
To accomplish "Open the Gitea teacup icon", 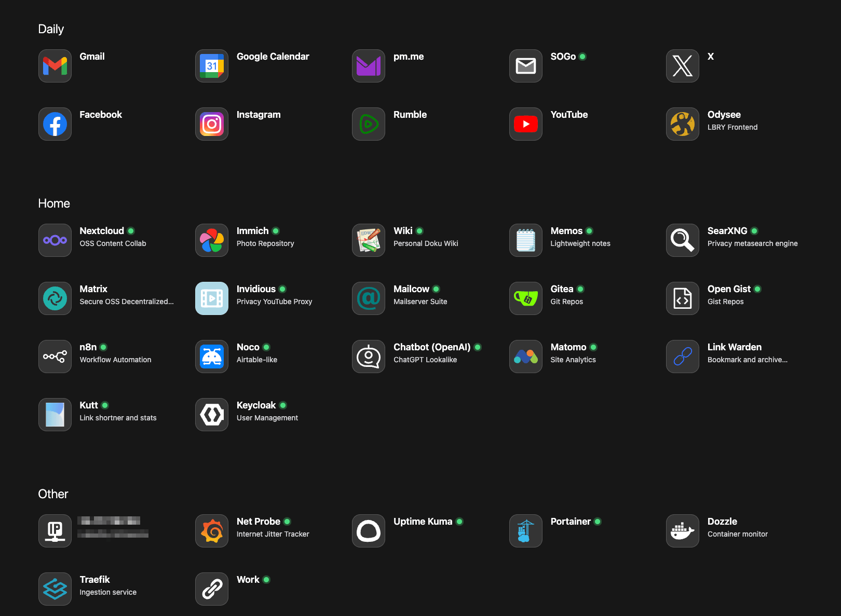I will click(526, 298).
